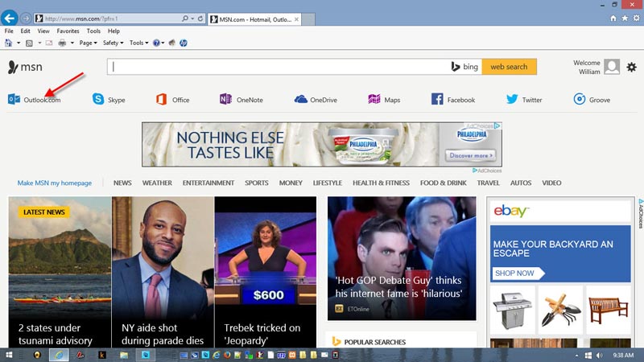Click the William profile avatar picture
The image size is (644, 362).
click(x=612, y=67)
